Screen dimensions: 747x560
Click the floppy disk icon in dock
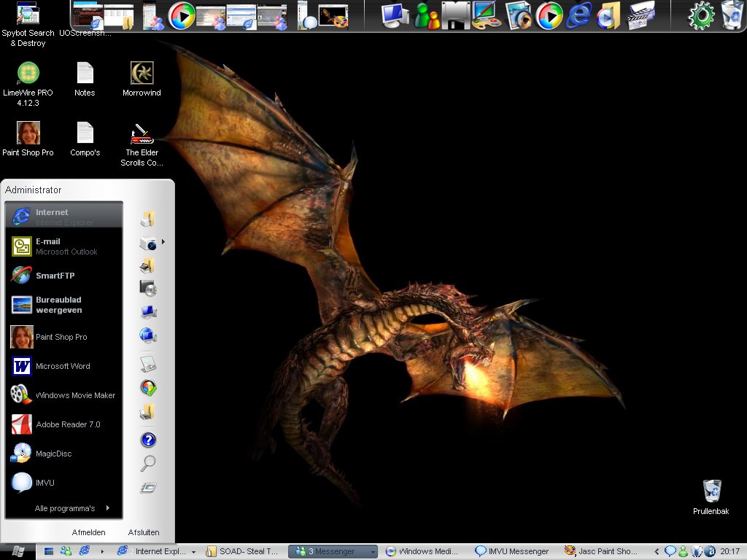(456, 16)
